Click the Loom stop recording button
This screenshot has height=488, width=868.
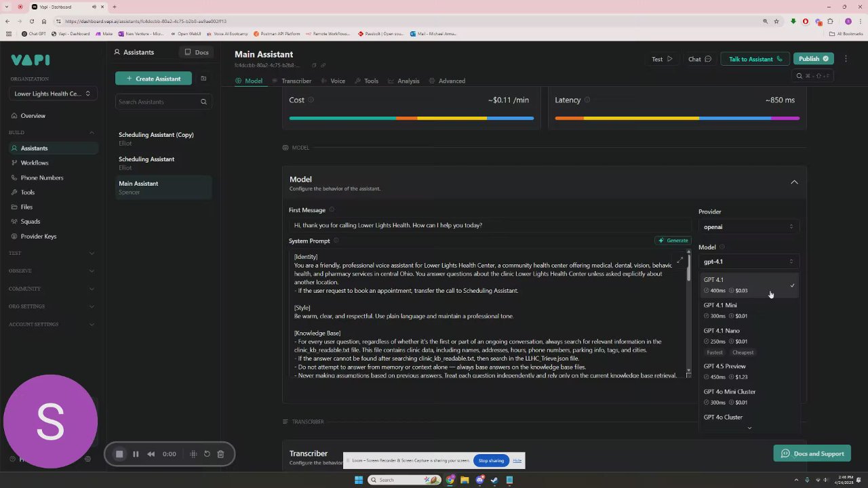pyautogui.click(x=119, y=454)
